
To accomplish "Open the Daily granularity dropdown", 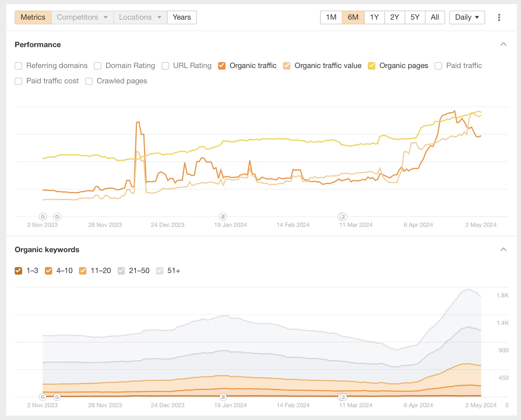I will click(x=467, y=17).
